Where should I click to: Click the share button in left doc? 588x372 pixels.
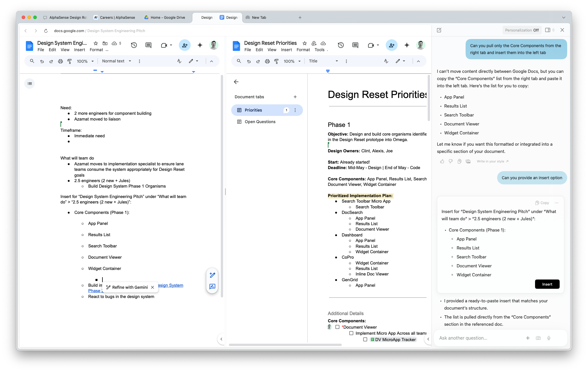pyautogui.click(x=185, y=45)
